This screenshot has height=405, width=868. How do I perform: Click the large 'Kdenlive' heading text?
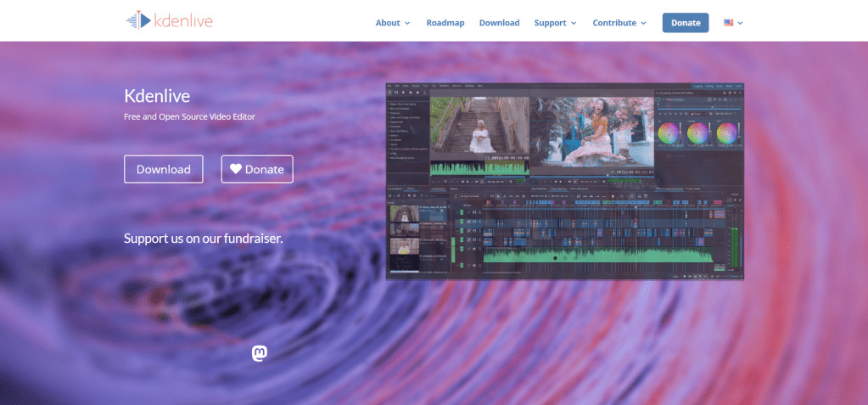(157, 95)
